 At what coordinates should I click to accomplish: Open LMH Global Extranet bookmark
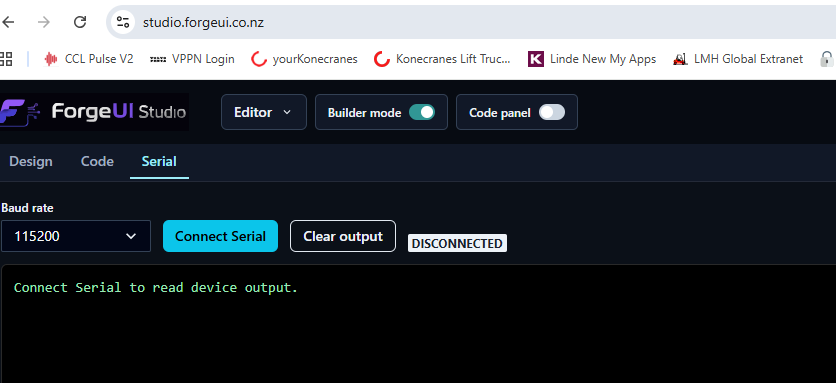(x=738, y=59)
